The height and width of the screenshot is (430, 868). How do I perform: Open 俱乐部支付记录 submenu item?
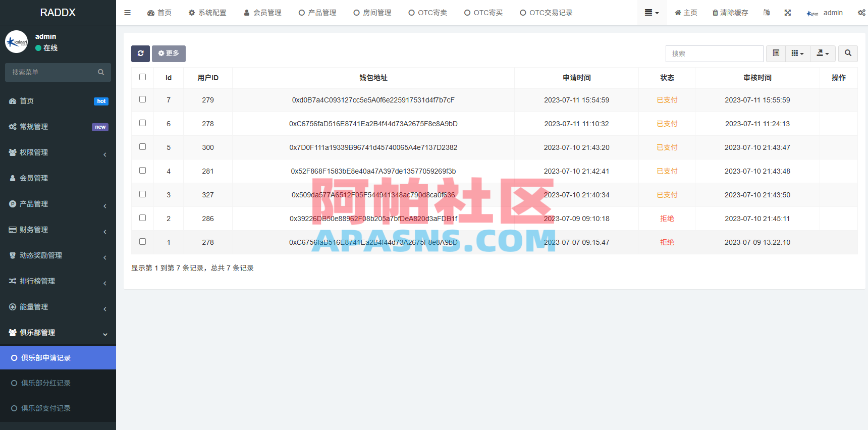point(58,408)
